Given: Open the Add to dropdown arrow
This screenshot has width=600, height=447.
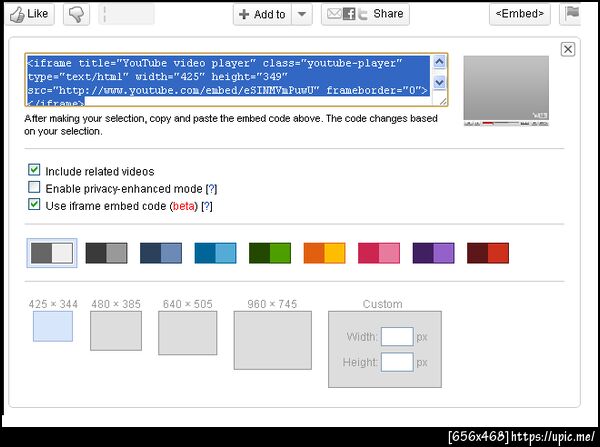Looking at the screenshot, I should [302, 15].
